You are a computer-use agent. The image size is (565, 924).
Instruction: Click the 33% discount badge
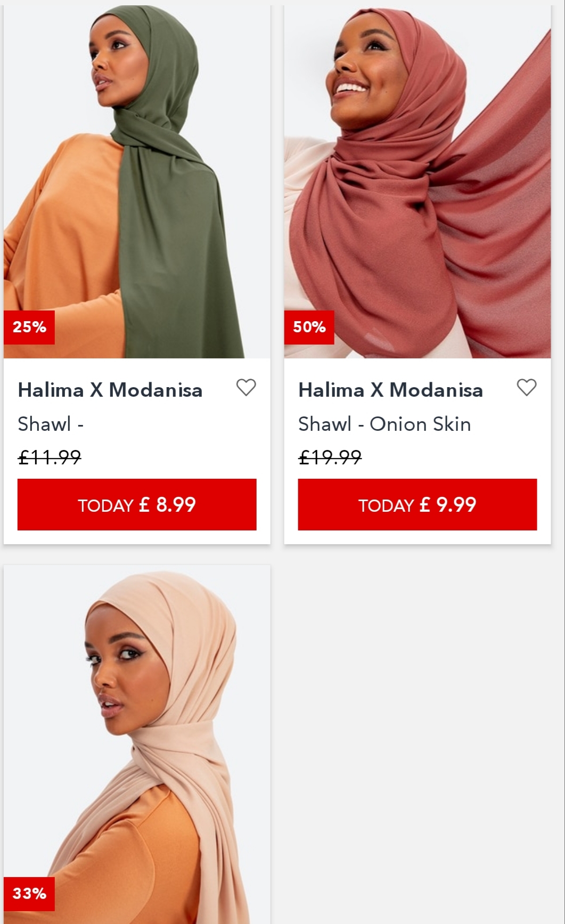[29, 893]
